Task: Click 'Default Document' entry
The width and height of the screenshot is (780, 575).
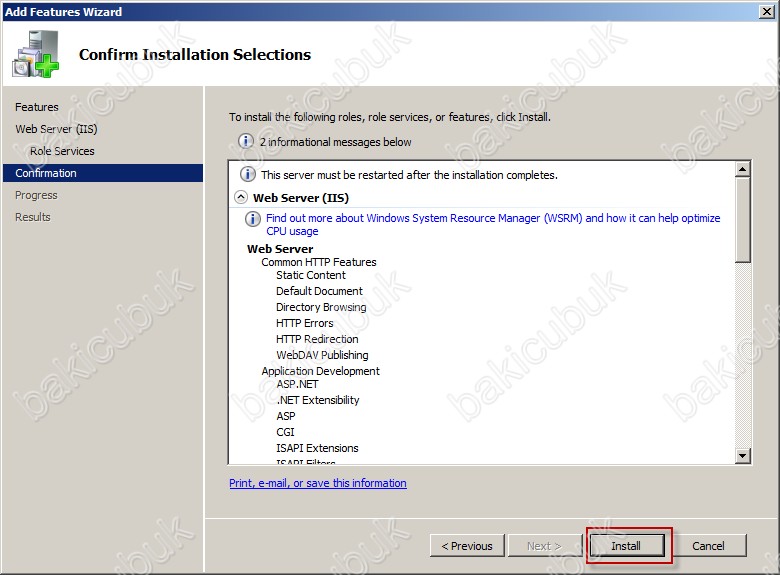Action: tap(319, 291)
